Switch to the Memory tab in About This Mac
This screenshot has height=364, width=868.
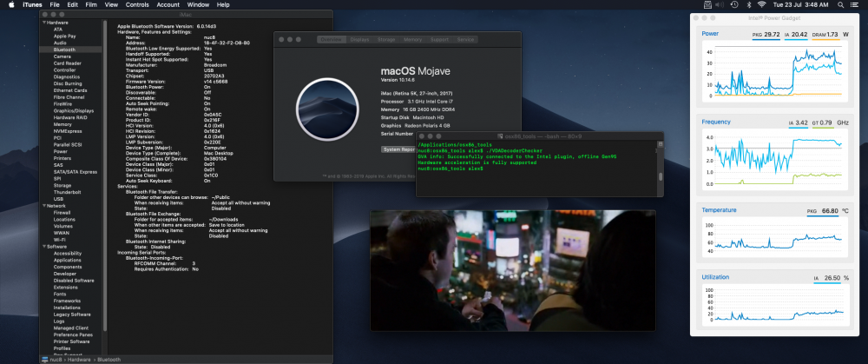(412, 39)
